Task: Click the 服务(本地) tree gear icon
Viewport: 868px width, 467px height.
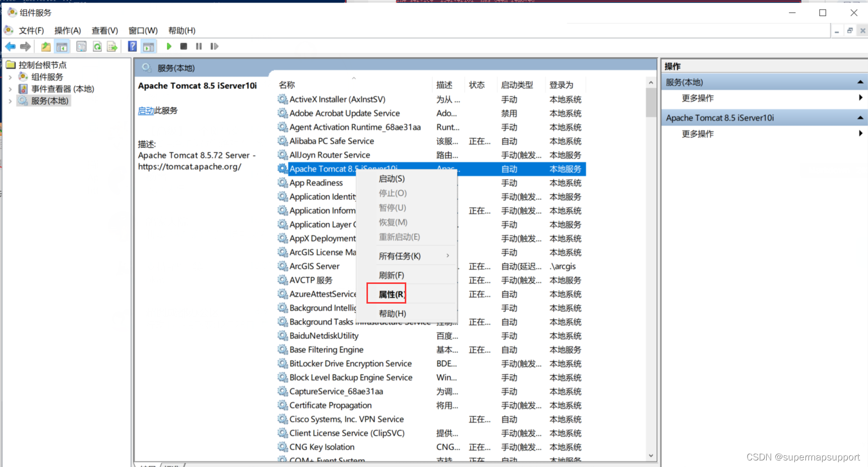Action: tap(23, 101)
